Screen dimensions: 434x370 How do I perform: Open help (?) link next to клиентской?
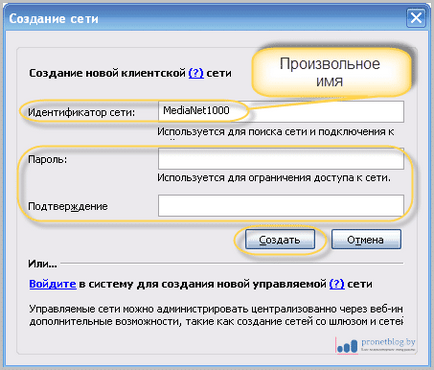pyautogui.click(x=196, y=73)
